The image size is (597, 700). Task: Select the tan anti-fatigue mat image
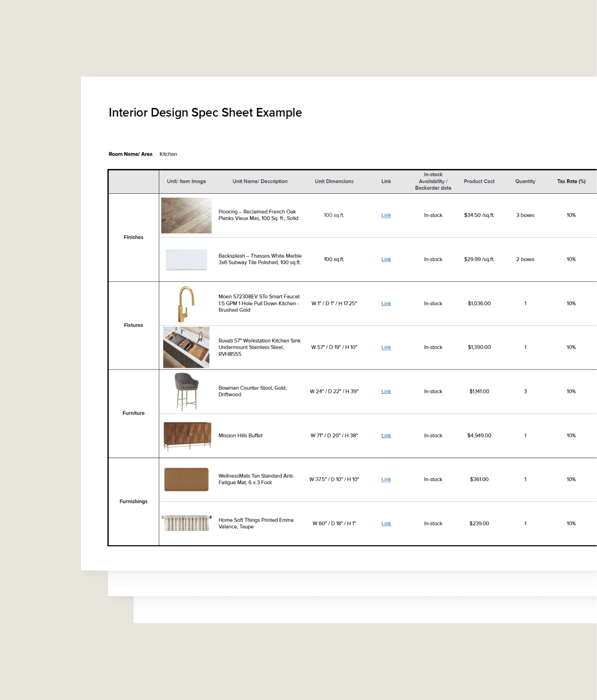tap(186, 479)
